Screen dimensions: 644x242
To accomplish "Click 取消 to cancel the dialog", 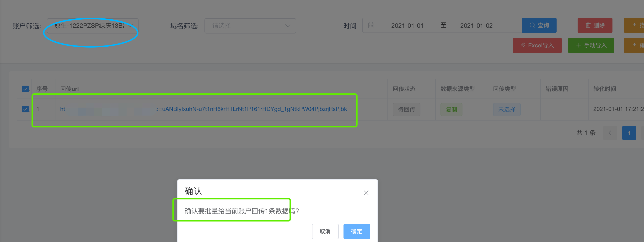I will [x=325, y=231].
